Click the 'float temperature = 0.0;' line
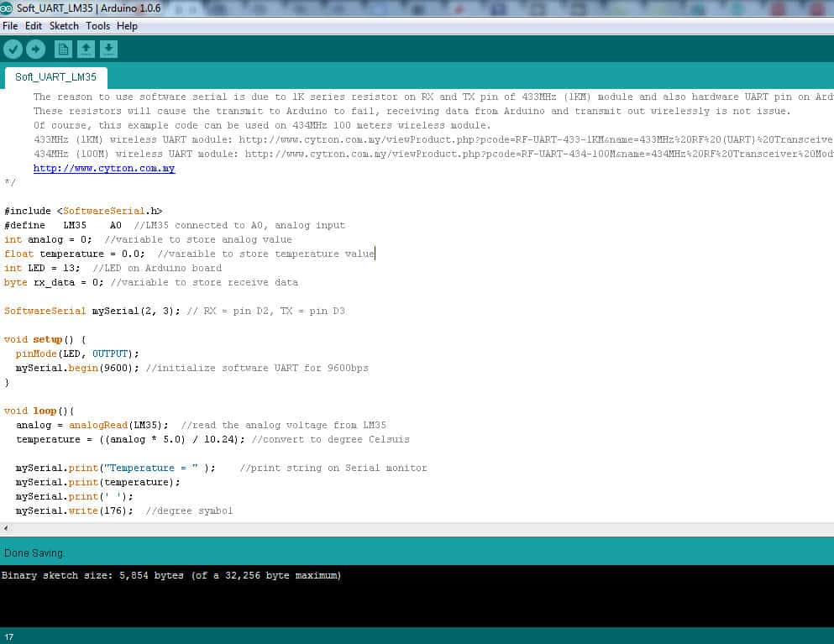This screenshot has width=834, height=644. tap(189, 254)
